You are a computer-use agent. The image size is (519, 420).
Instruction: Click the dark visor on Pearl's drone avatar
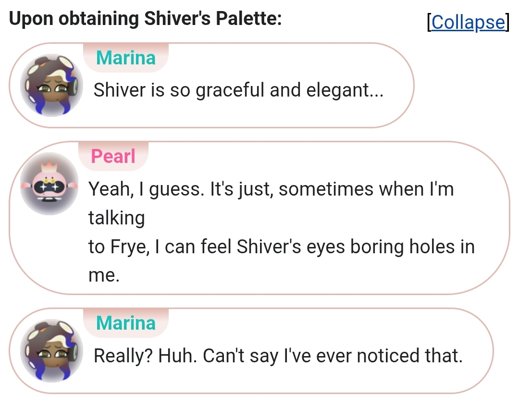49,187
